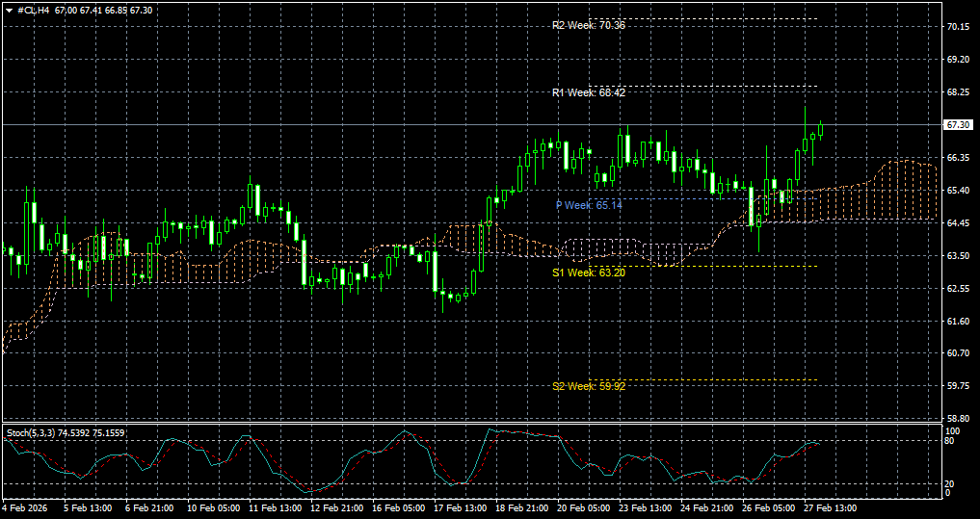
Task: Click the #CL,H4 chart title text
Action: point(33,10)
